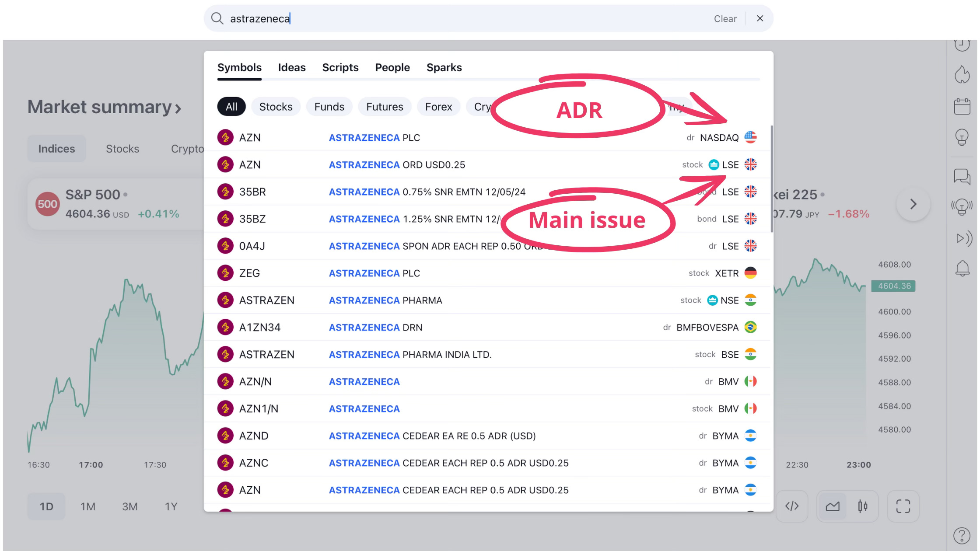Image resolution: width=980 pixels, height=551 pixels.
Task: Close the search box with X
Action: (x=760, y=18)
